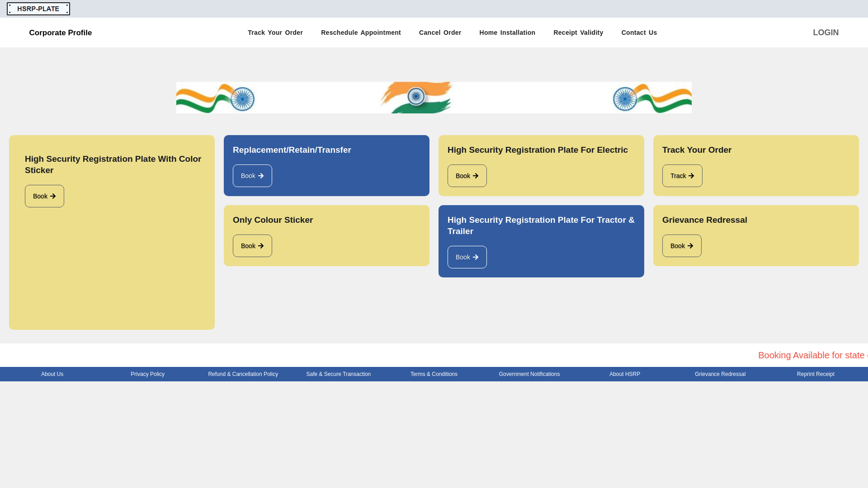The image size is (868, 488).
Task: Open About HSRP footer link
Action: (x=625, y=374)
